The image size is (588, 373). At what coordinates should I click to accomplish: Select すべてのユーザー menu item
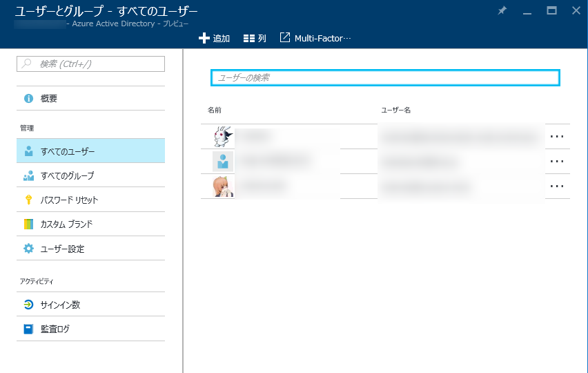pos(90,151)
